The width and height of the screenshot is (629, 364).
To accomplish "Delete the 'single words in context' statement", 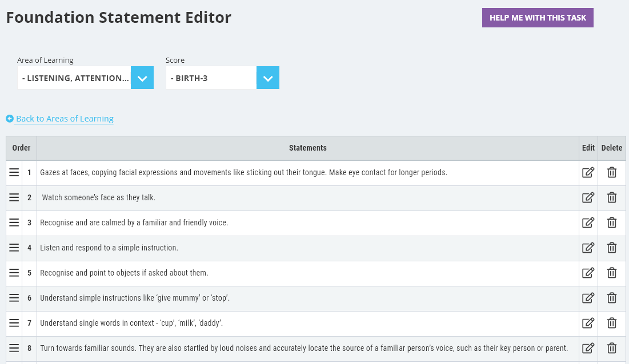I will tap(612, 323).
